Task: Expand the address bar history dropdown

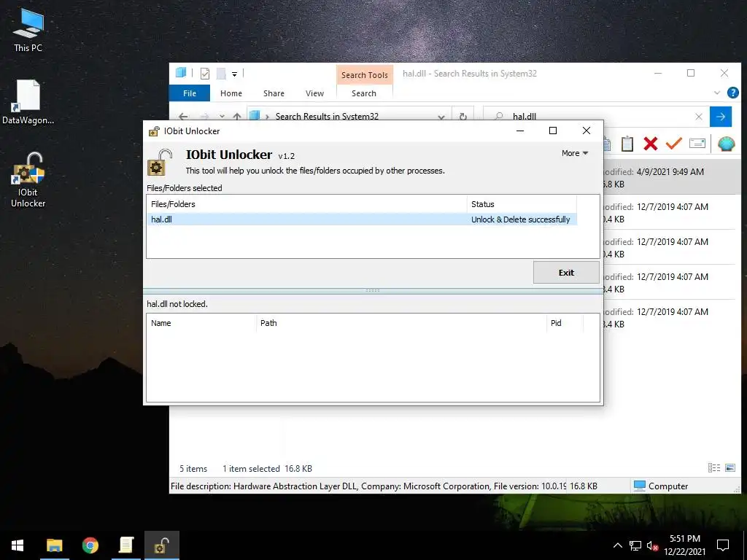Action: click(x=441, y=116)
